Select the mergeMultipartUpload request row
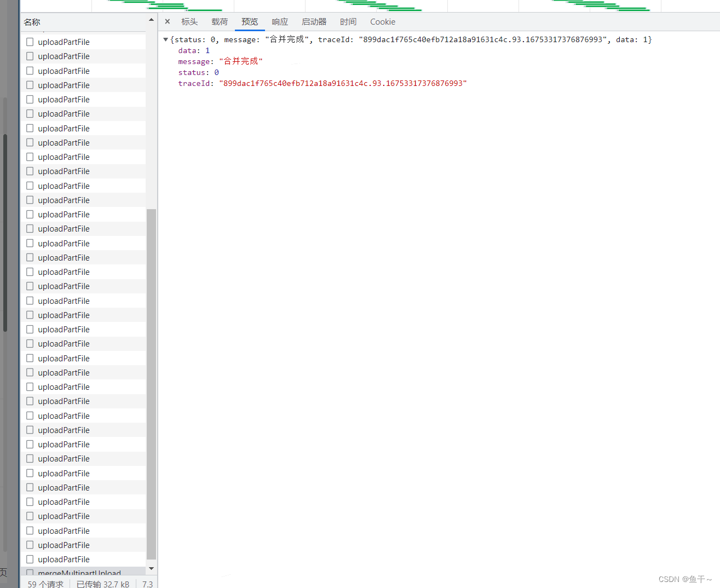 point(83,571)
